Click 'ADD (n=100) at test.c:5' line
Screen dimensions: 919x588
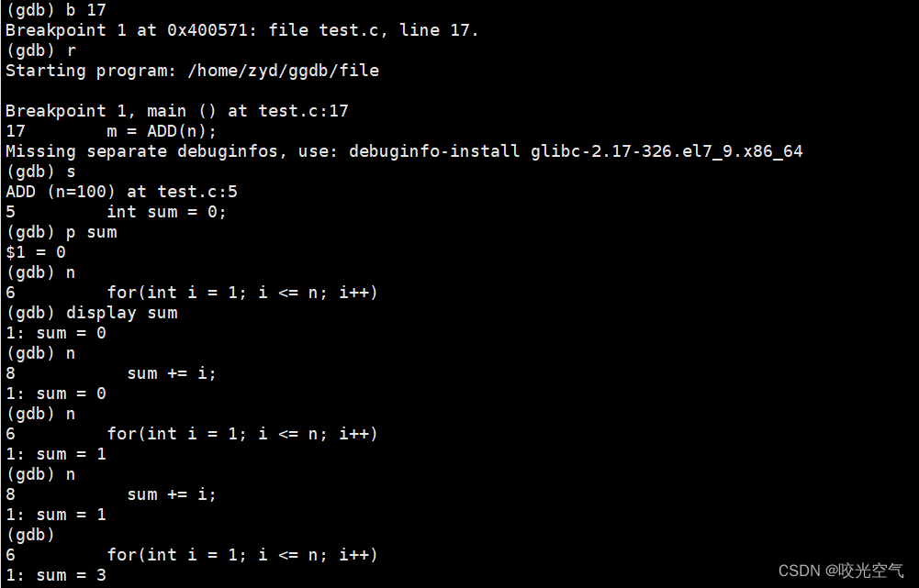121,192
